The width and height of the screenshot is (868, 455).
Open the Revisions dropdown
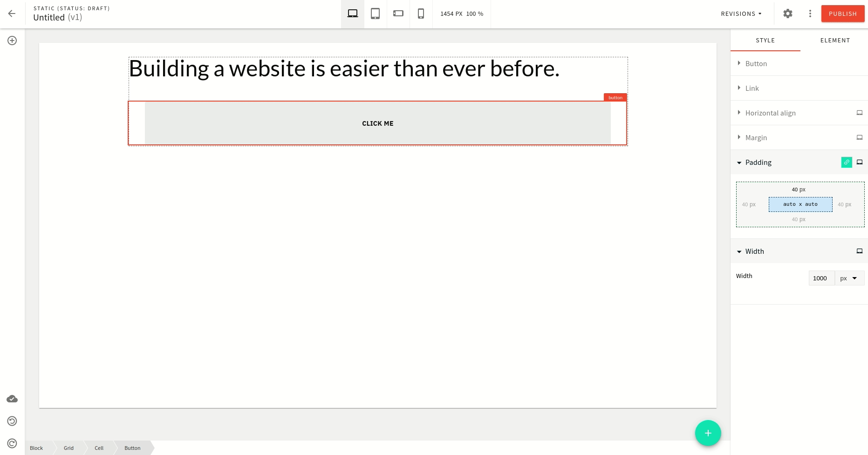[741, 14]
